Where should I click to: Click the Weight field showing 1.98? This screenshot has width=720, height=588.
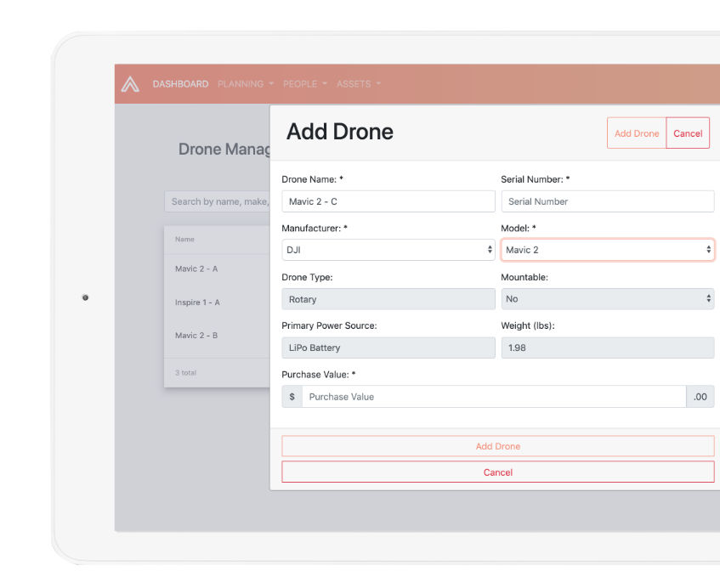point(608,348)
